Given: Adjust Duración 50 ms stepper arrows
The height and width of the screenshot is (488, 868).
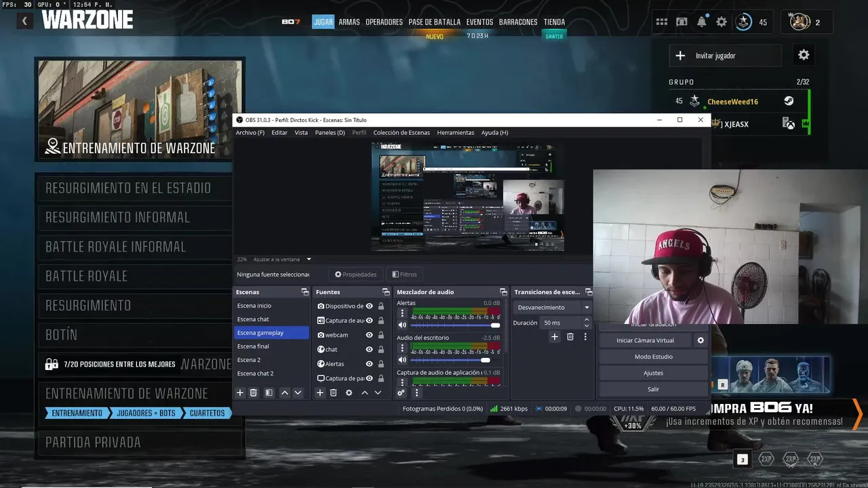Looking at the screenshot, I should (x=587, y=323).
